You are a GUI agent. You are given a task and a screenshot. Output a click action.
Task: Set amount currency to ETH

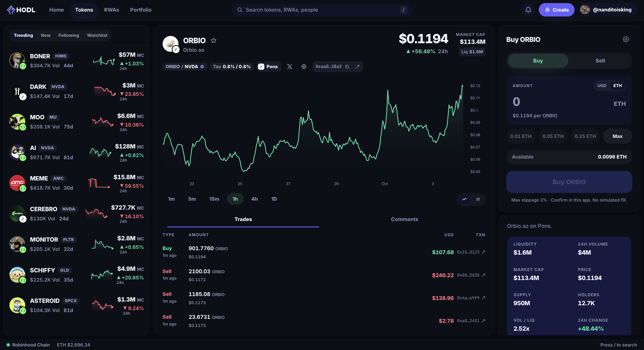[x=617, y=86]
